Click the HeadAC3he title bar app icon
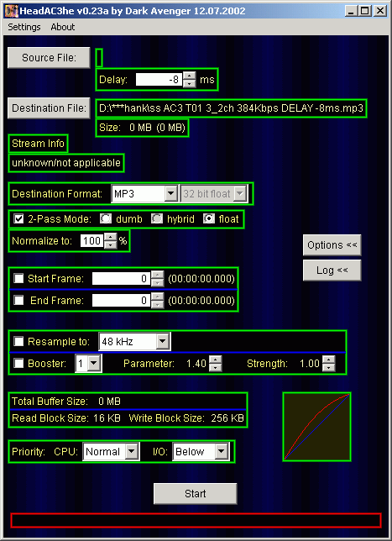This screenshot has width=392, height=541. [x=11, y=11]
